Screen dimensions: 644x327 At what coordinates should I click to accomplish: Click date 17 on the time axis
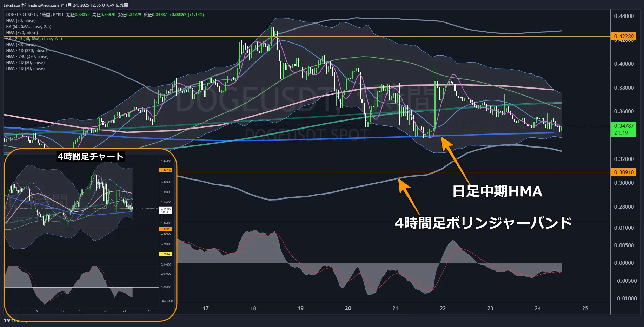tap(206, 308)
